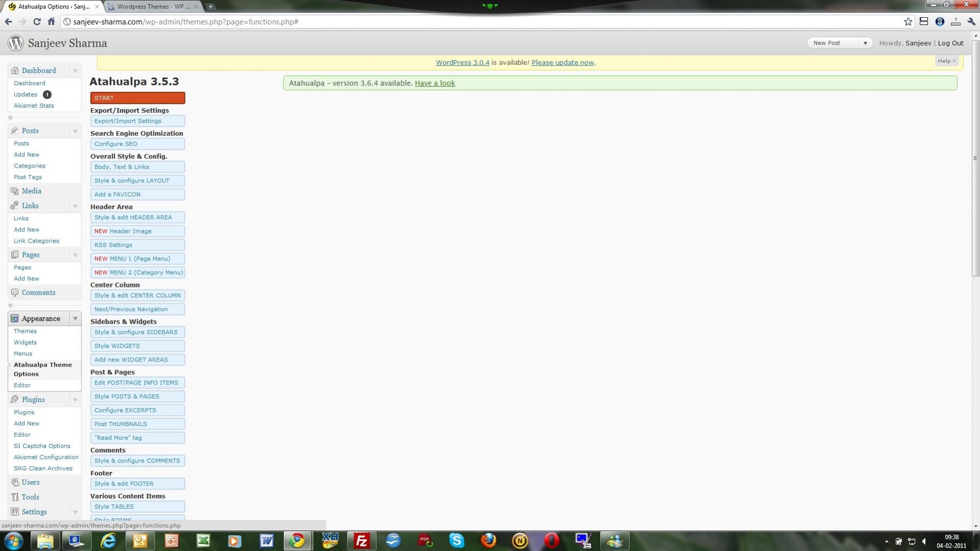
Task: Open NEW Header Image options
Action: click(x=138, y=231)
